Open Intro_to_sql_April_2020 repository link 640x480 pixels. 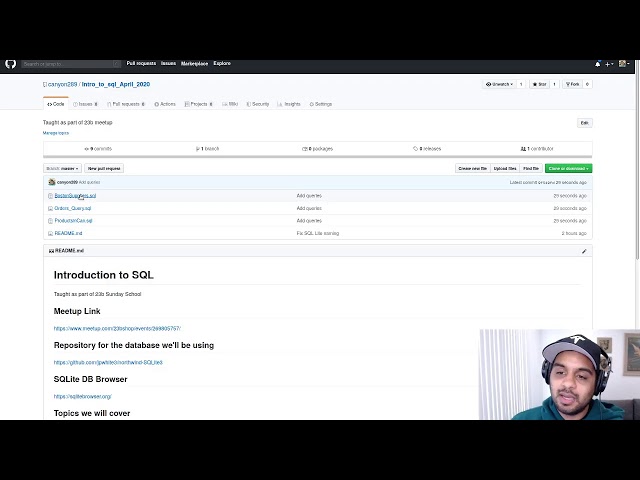(x=116, y=84)
